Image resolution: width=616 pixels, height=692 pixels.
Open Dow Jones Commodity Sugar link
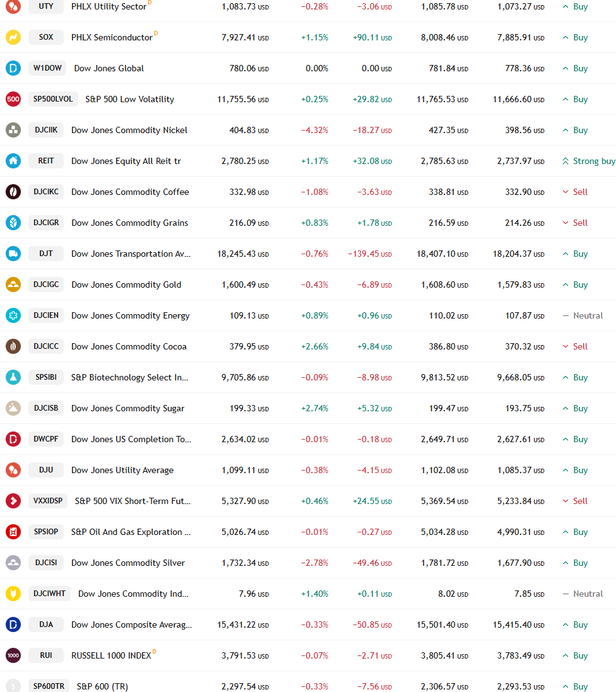pyautogui.click(x=127, y=408)
